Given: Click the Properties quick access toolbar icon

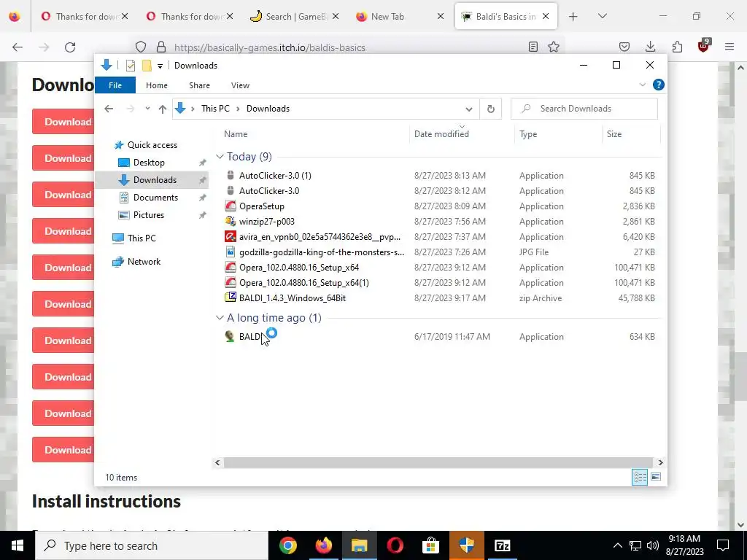Looking at the screenshot, I should [130, 66].
